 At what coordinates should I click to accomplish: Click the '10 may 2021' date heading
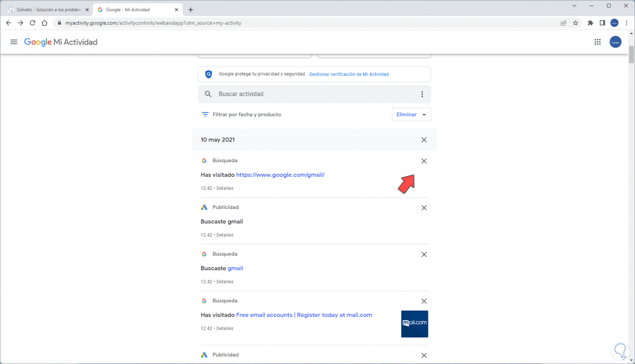click(217, 140)
